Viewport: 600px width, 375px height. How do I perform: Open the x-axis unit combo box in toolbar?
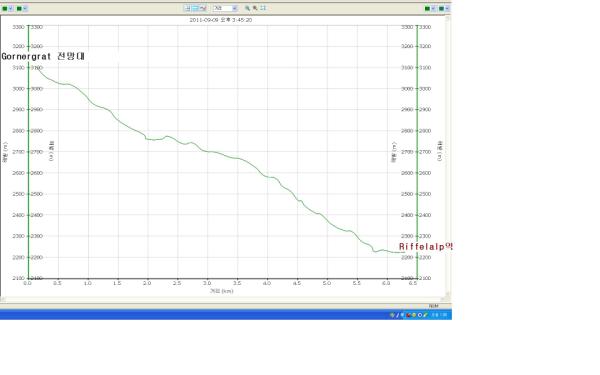[225, 8]
